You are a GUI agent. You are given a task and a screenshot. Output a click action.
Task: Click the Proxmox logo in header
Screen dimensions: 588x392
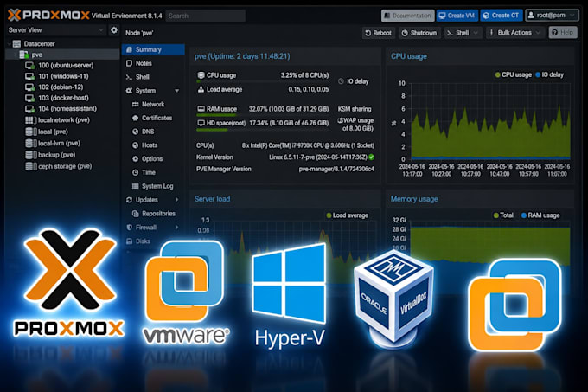coord(48,16)
